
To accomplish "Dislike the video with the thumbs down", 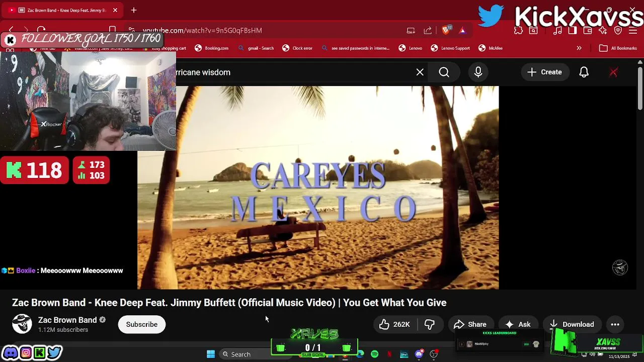I will (x=429, y=324).
